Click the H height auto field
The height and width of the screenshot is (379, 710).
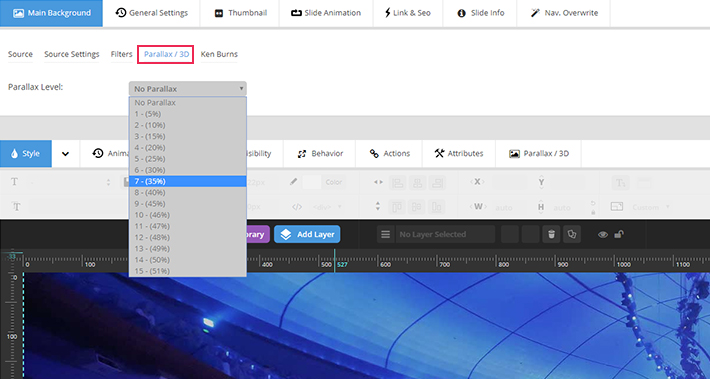coord(567,207)
